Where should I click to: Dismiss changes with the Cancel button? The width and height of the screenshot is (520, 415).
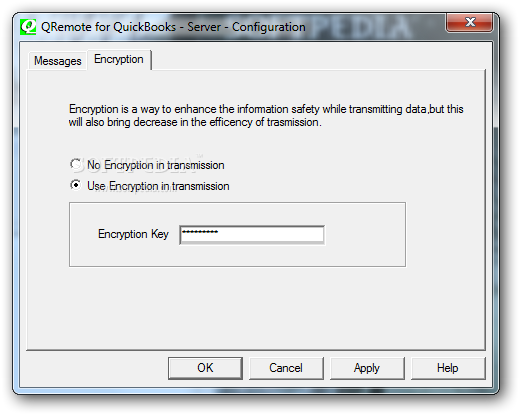tap(286, 368)
